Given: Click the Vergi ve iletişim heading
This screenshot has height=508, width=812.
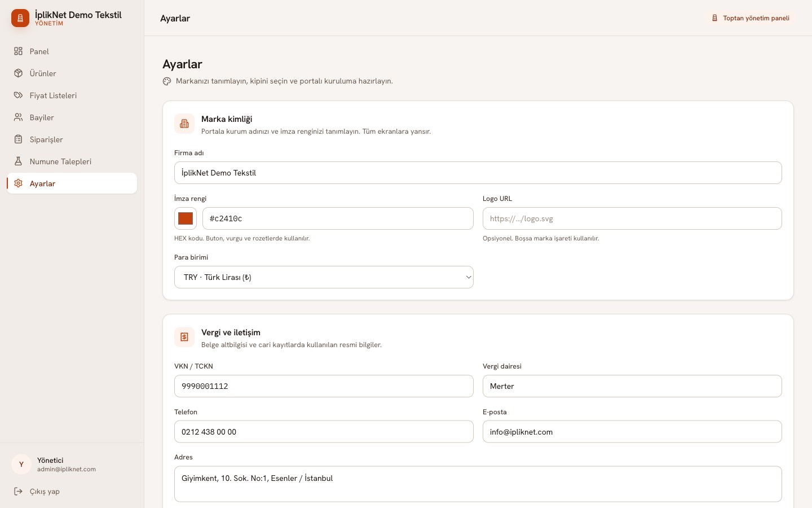Looking at the screenshot, I should click(231, 332).
